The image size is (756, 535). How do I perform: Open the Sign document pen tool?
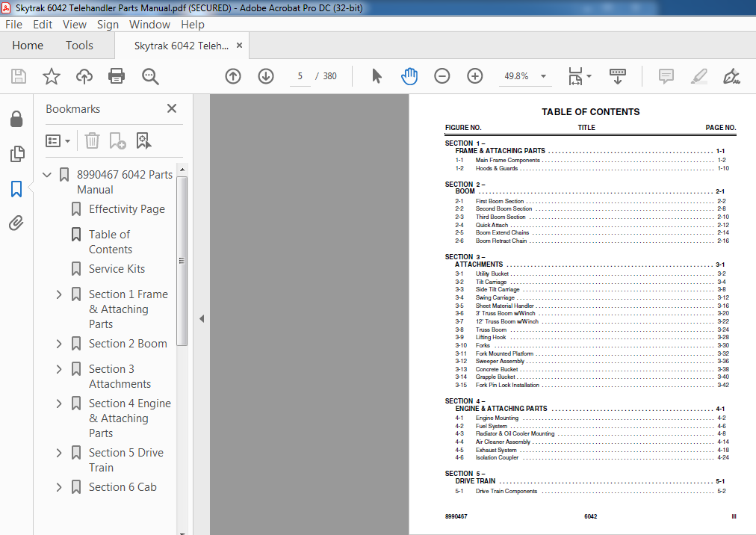coord(731,76)
